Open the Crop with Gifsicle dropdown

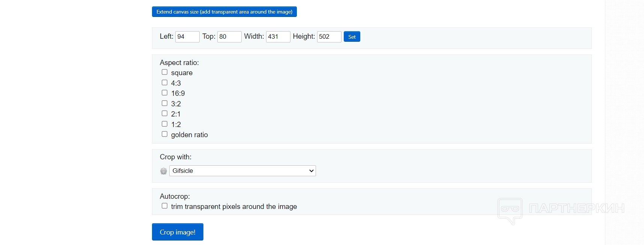click(242, 171)
